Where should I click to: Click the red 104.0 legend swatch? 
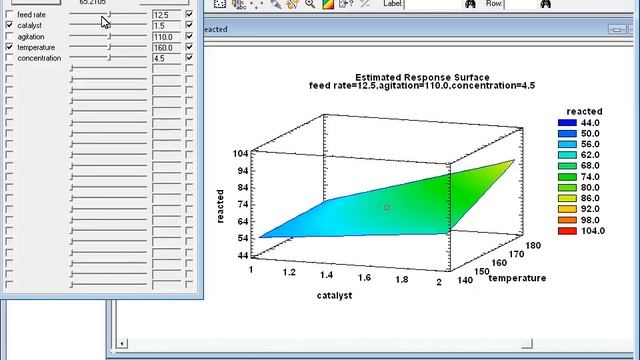pos(567,231)
